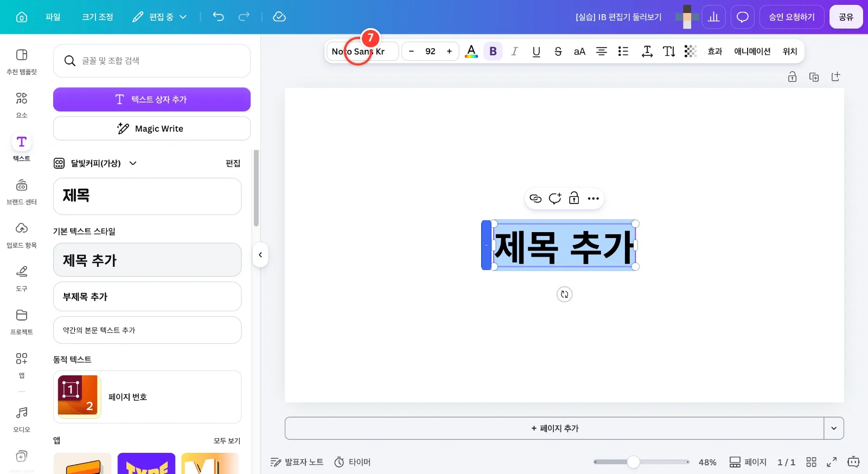Click the 승인 요청하기 button
This screenshot has width=868, height=474.
click(x=792, y=17)
